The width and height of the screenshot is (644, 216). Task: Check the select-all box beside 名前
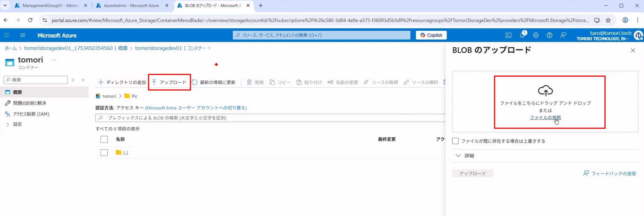point(104,139)
